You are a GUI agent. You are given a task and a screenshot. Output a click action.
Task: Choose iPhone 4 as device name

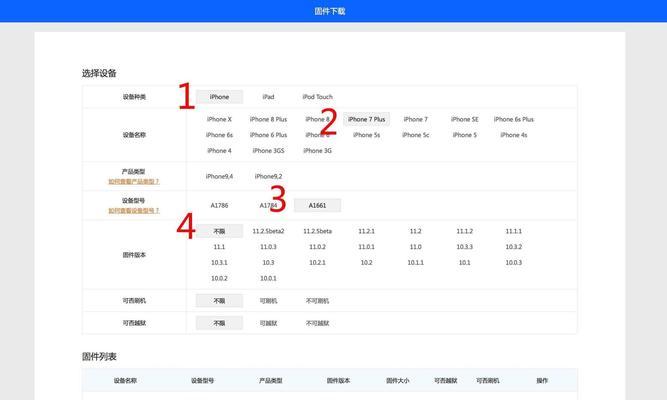(x=219, y=151)
